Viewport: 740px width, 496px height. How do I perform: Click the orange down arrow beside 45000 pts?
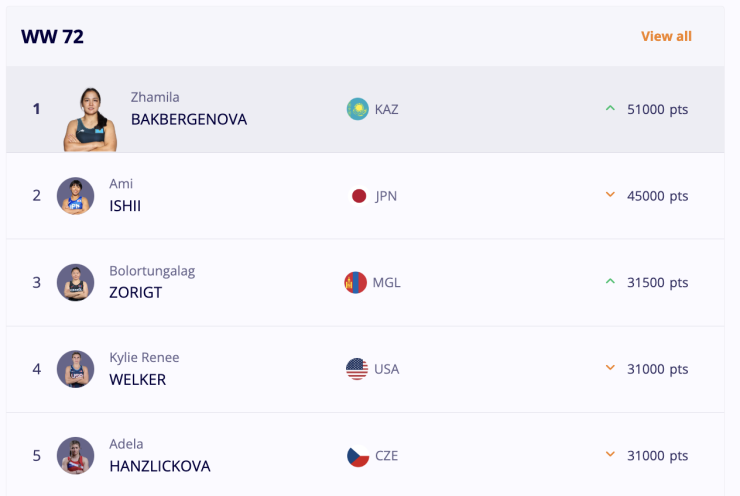[x=610, y=194]
